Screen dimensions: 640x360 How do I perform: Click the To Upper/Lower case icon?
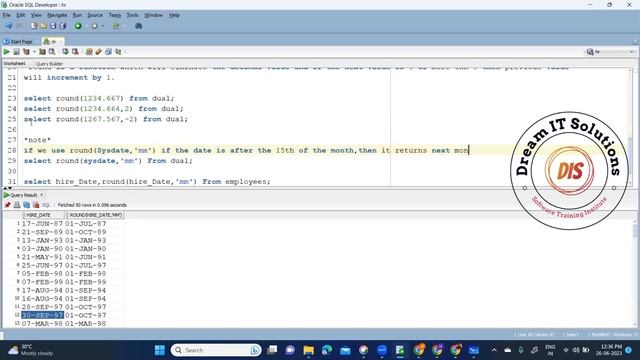118,52
